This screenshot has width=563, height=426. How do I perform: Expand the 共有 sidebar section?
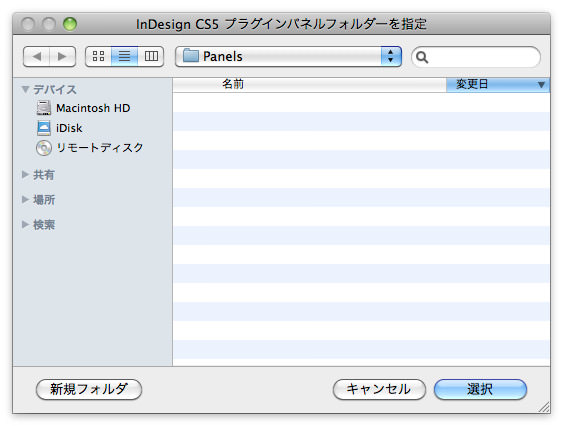[25, 175]
